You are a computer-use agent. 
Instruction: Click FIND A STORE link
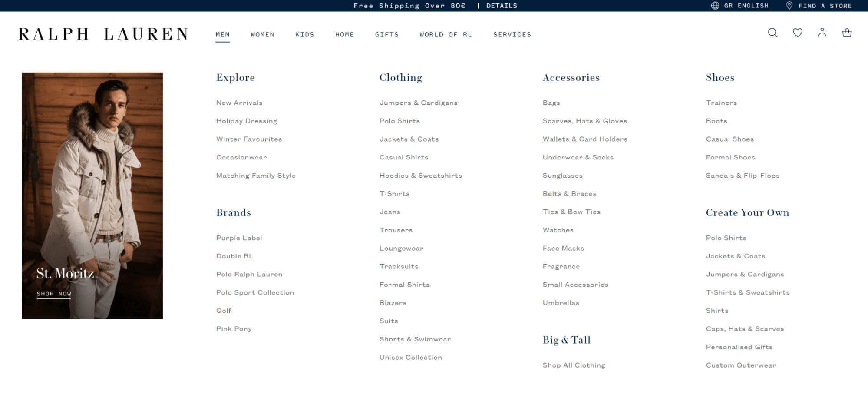coord(825,6)
